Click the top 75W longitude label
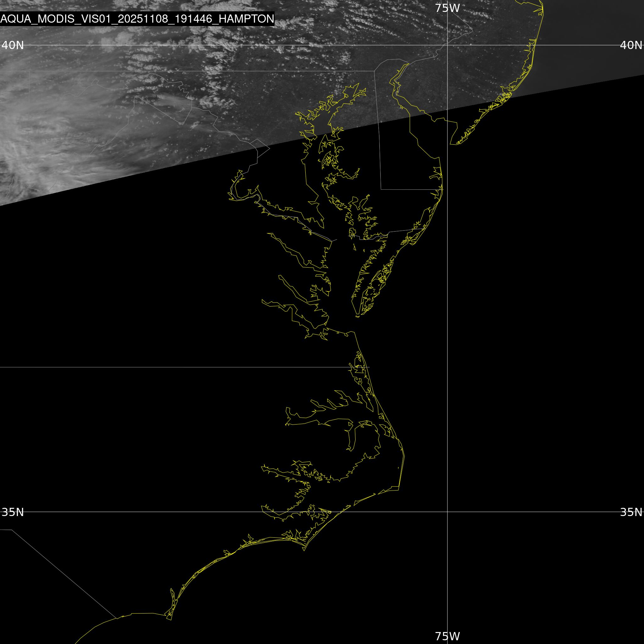Screen dimensions: 644x644 [447, 8]
